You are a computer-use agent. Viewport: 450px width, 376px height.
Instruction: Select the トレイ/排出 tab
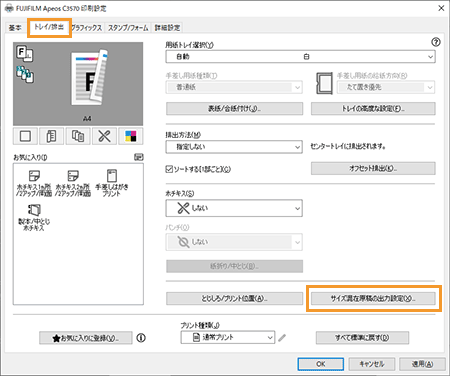[x=49, y=27]
